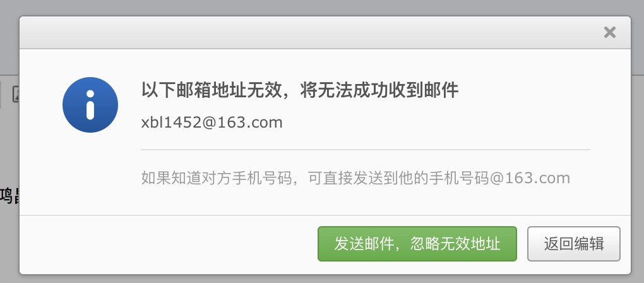Screen dimensions: 644x283
Task: Click the dialog's gray title bar
Action: 312,32
